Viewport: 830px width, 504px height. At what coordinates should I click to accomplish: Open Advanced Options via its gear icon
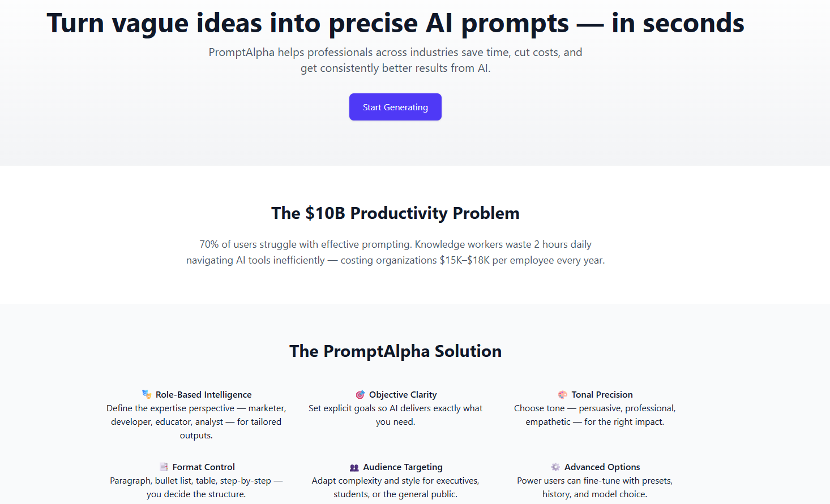[555, 467]
